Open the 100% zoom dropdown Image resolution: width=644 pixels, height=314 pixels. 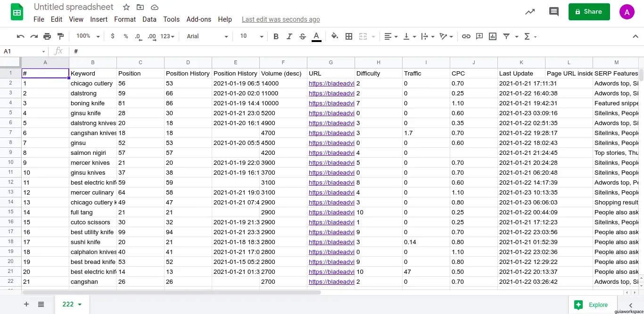88,36
